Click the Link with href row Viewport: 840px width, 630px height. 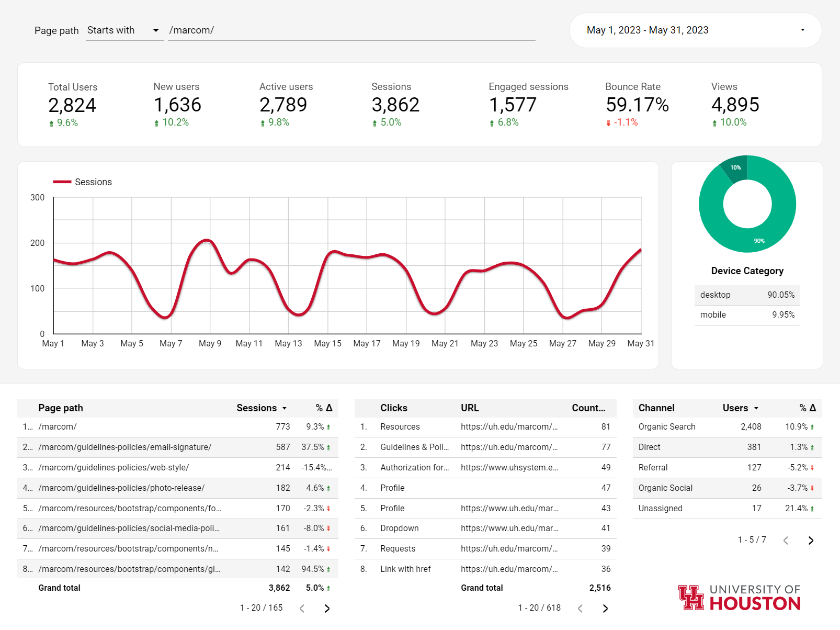(485, 569)
